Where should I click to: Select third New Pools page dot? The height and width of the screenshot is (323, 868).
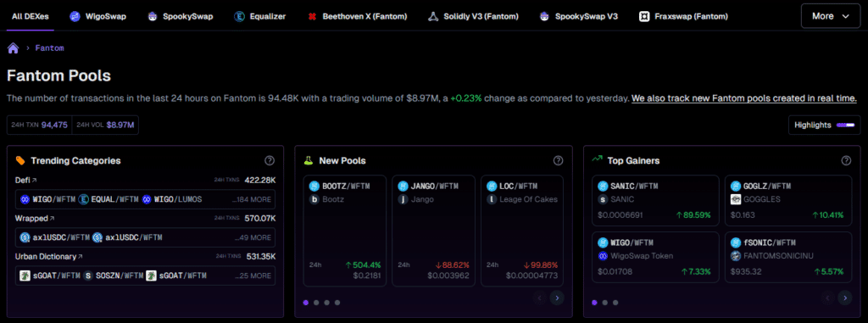[x=326, y=303]
